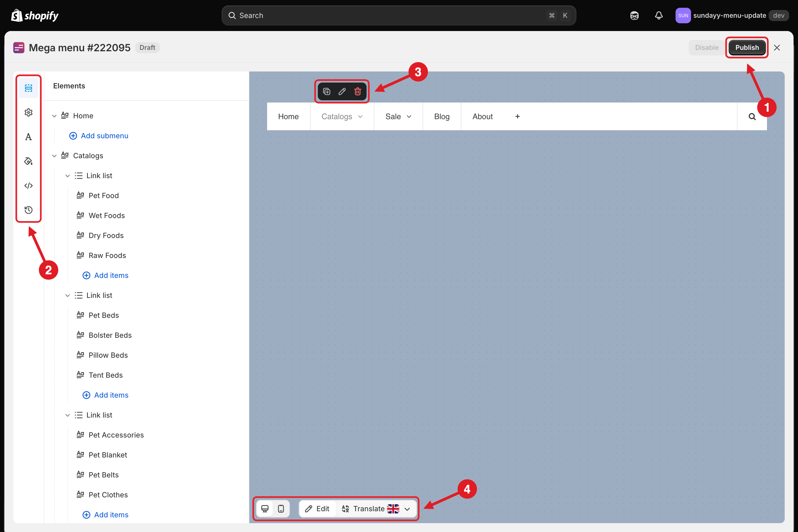The image size is (798, 532).
Task: Click Add submenu under Home
Action: point(99,136)
